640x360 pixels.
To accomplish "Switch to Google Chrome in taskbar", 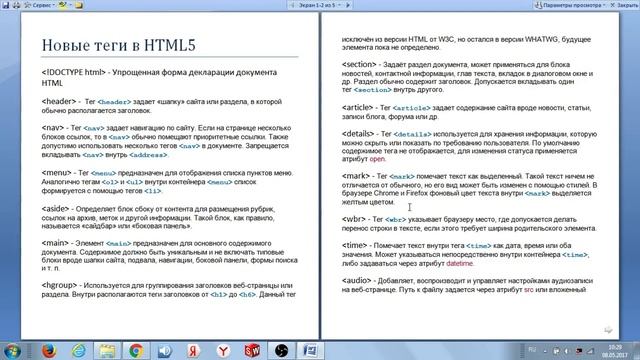I will coord(136,351).
